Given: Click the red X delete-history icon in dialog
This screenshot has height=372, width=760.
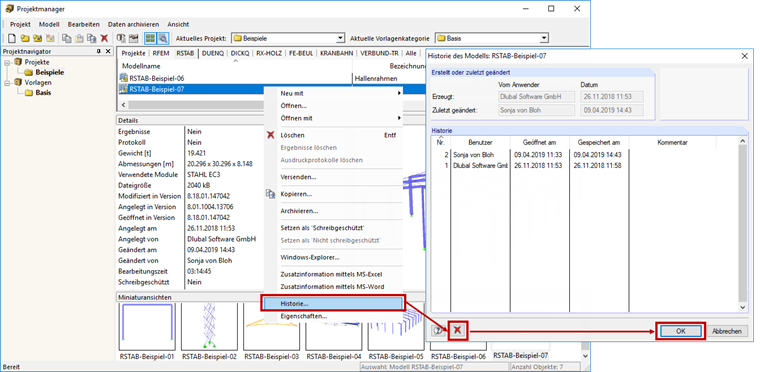Looking at the screenshot, I should click(x=457, y=331).
